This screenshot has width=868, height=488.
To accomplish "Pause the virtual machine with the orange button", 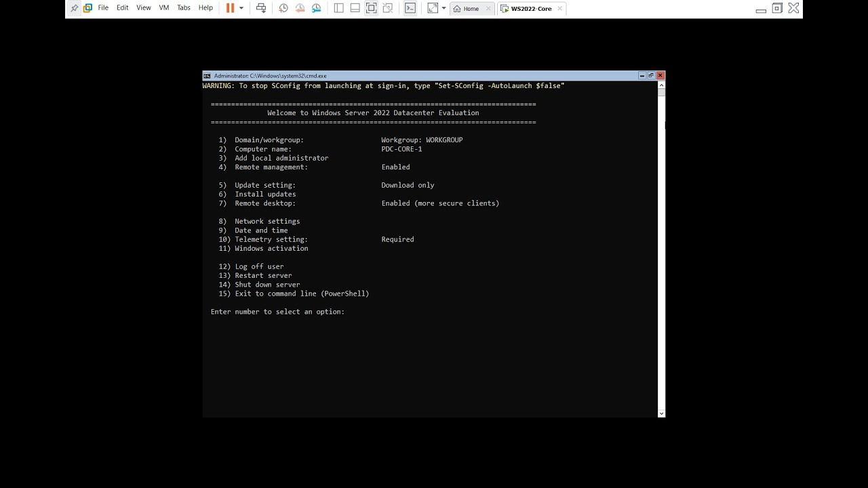I will coord(230,8).
